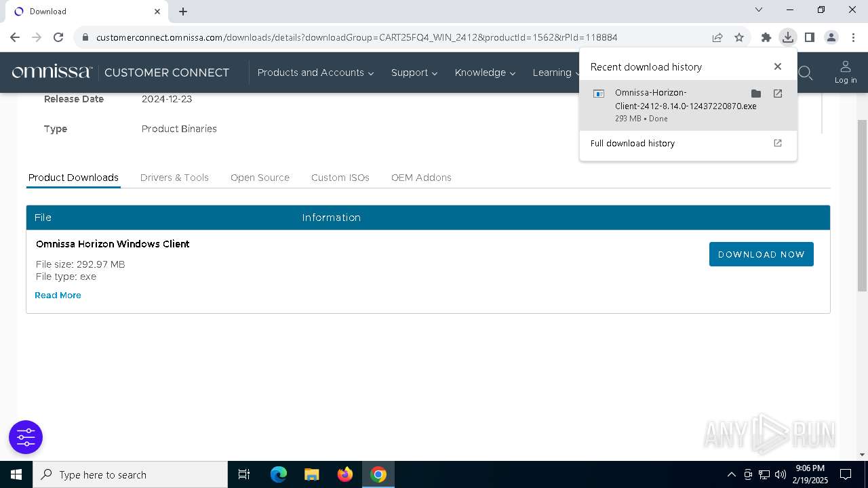Click the page vertical scrollbar
The width and height of the screenshot is (868, 488).
(862, 206)
